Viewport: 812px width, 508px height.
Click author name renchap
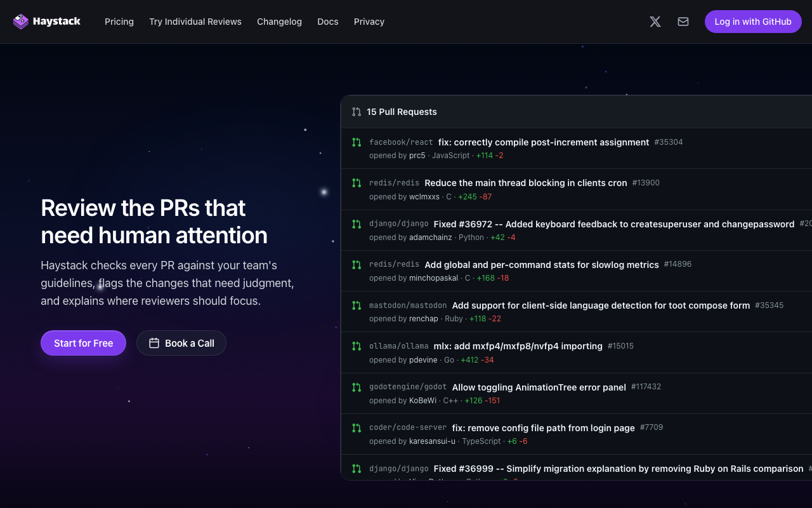(x=424, y=319)
